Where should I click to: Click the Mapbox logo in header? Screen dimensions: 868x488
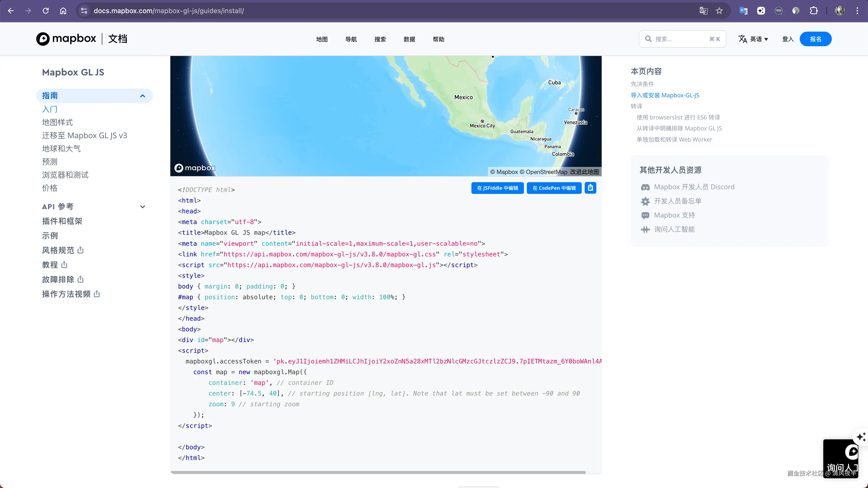click(66, 39)
